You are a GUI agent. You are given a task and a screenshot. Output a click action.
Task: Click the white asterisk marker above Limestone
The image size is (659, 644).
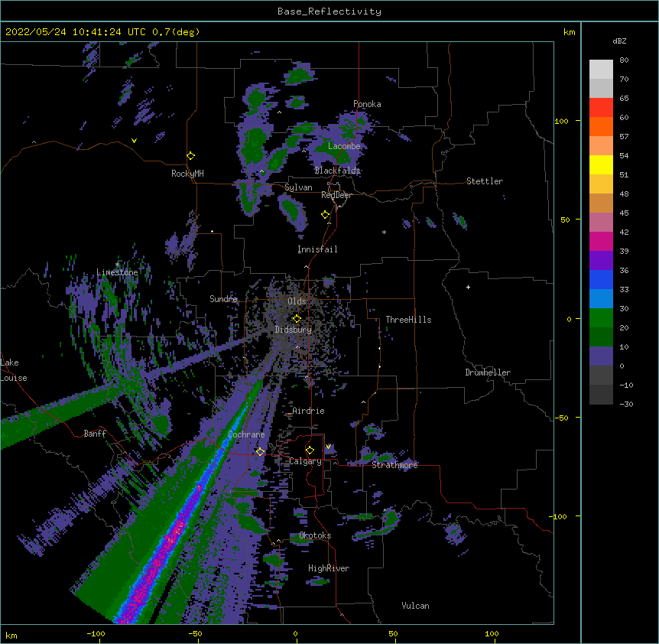tap(117, 265)
